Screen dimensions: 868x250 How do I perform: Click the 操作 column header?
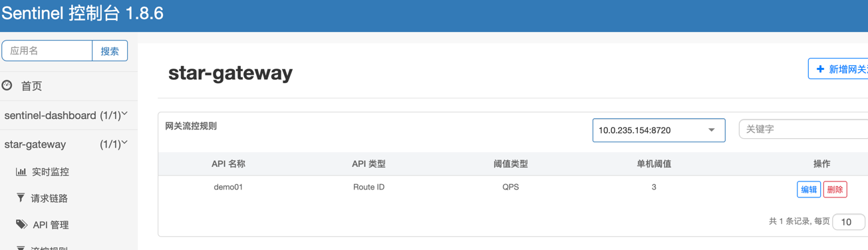(821, 164)
